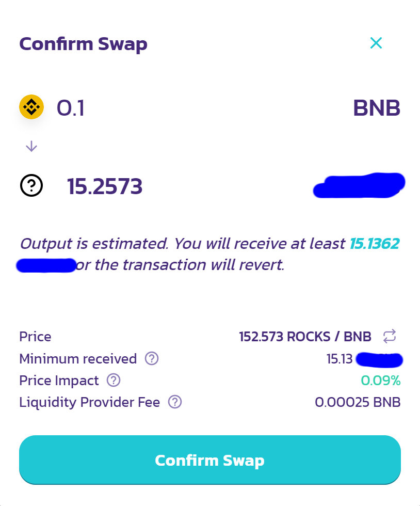Select the 0.1 input amount
Image resolution: width=420 pixels, height=506 pixels.
(71, 108)
